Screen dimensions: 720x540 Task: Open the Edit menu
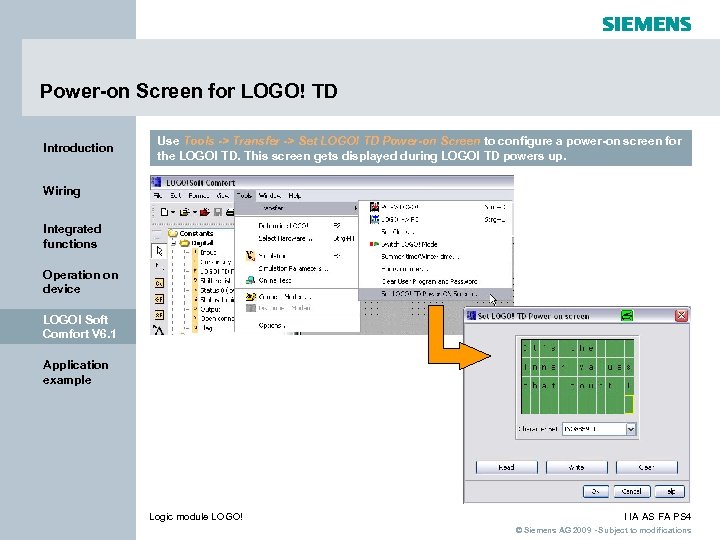pyautogui.click(x=176, y=196)
